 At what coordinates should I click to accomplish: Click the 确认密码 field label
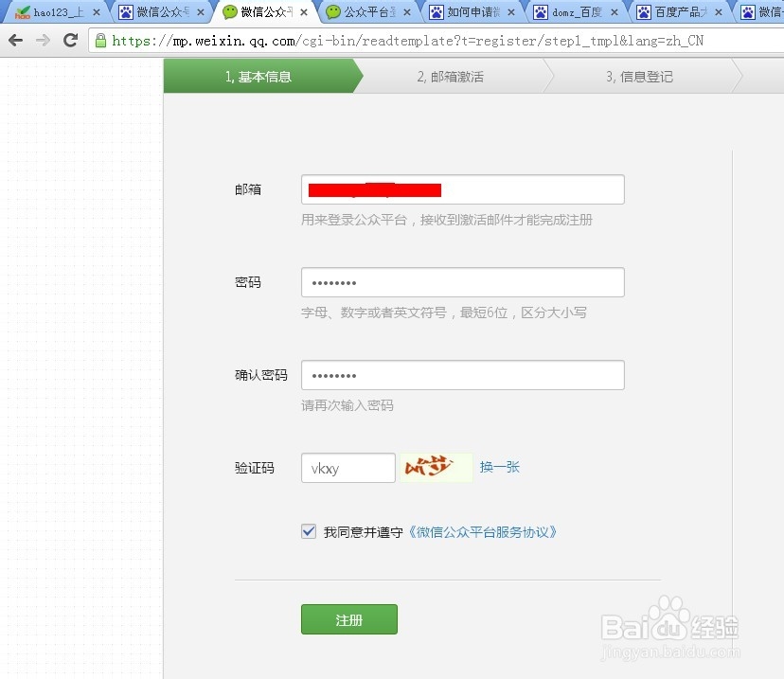point(261,375)
